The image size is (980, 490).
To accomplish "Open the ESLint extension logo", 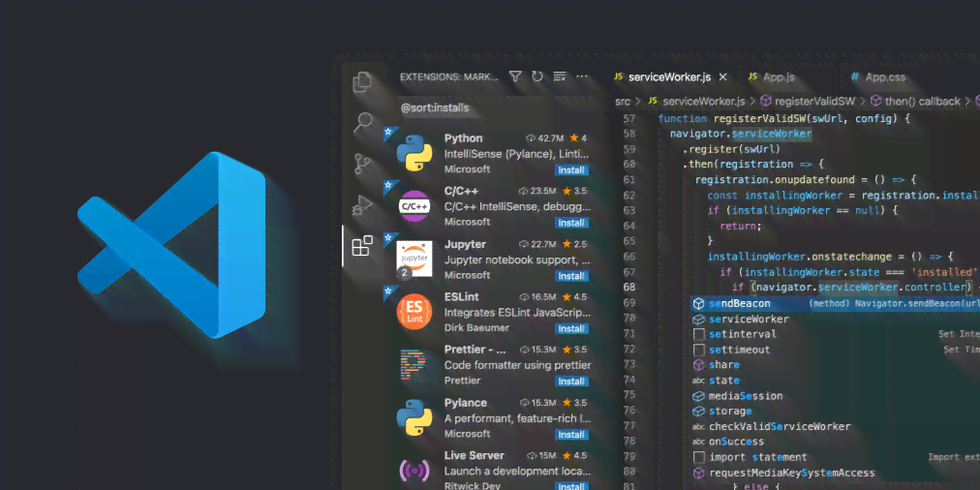I will point(414,312).
